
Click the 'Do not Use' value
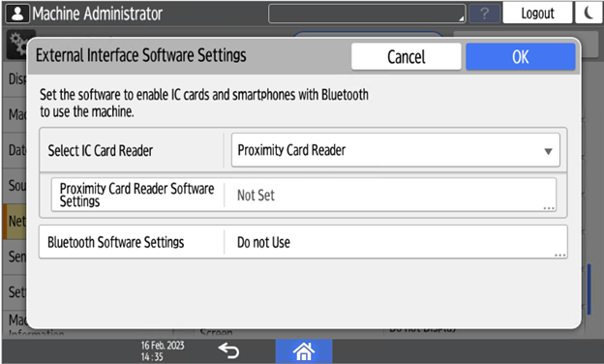pyautogui.click(x=263, y=242)
